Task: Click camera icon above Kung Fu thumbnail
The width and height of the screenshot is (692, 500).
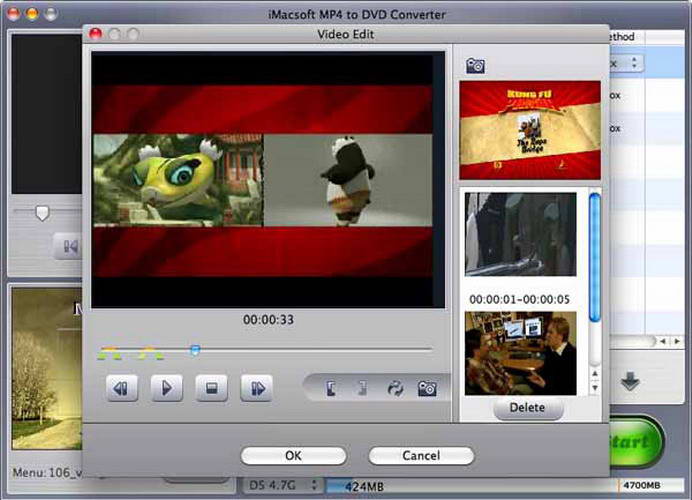Action: (475, 66)
